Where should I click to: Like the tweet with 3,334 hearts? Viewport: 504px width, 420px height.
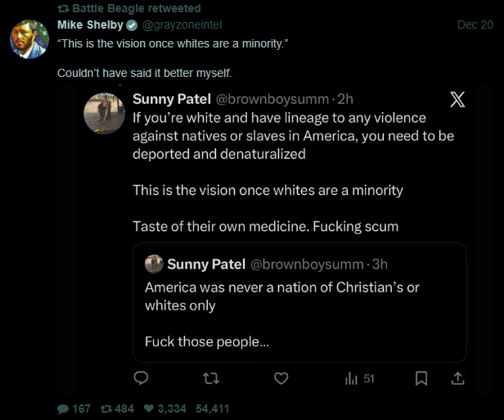pos(165,409)
